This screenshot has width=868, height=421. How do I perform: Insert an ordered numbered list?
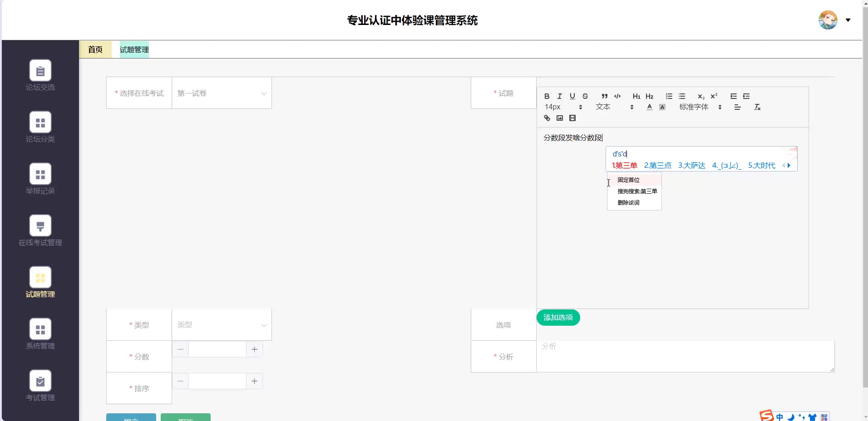669,96
